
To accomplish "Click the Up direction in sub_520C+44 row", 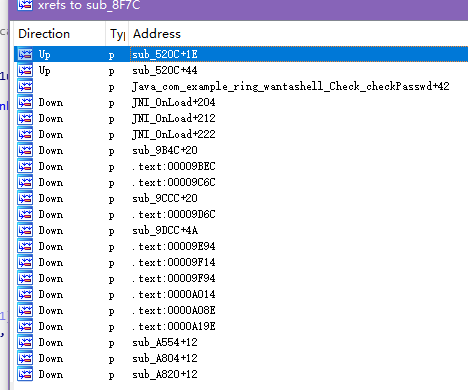I will 45,70.
